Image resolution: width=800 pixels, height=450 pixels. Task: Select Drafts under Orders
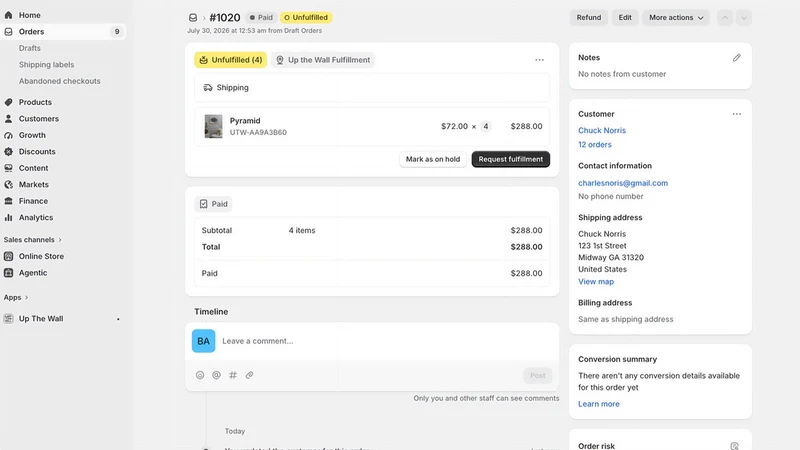pos(30,48)
